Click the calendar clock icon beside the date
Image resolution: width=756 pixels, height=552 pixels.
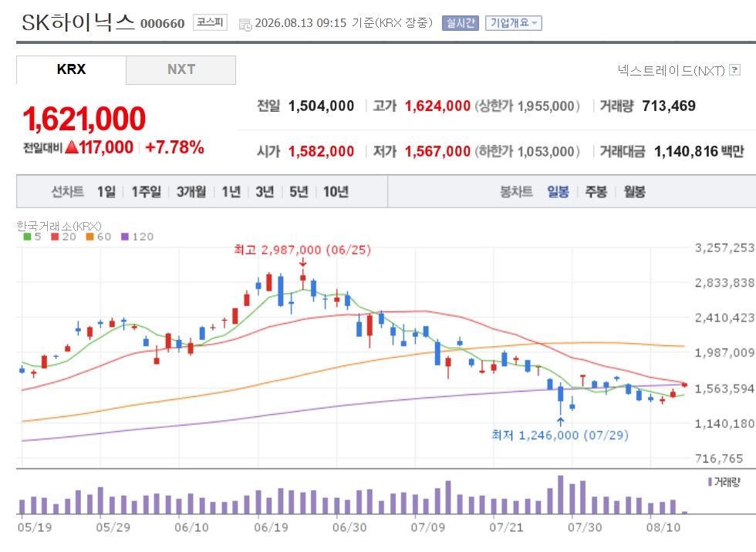245,25
